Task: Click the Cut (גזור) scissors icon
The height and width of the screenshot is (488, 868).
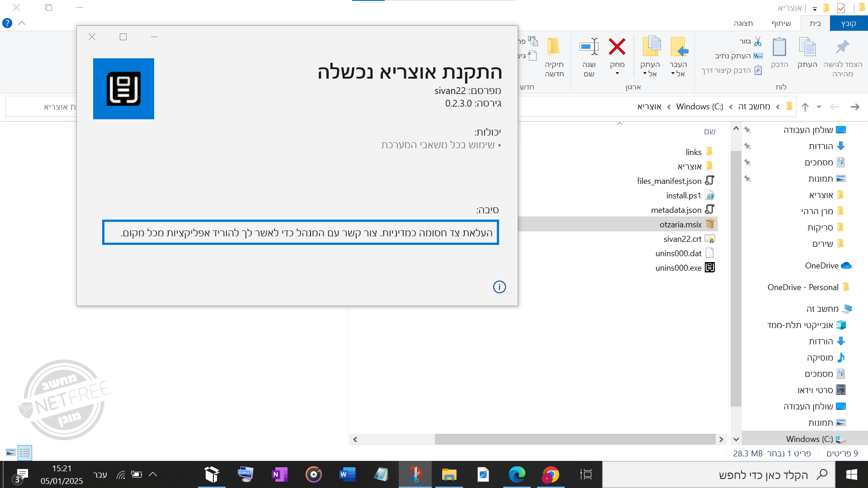Action: pos(758,42)
